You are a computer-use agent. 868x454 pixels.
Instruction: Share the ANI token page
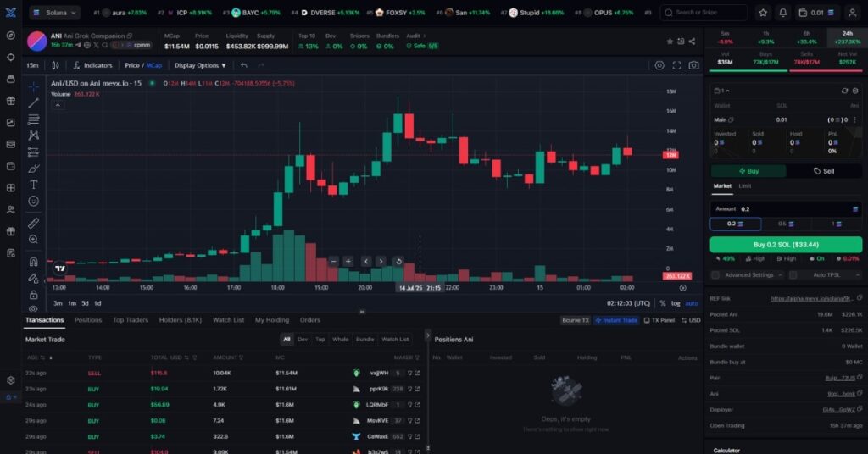pos(692,42)
